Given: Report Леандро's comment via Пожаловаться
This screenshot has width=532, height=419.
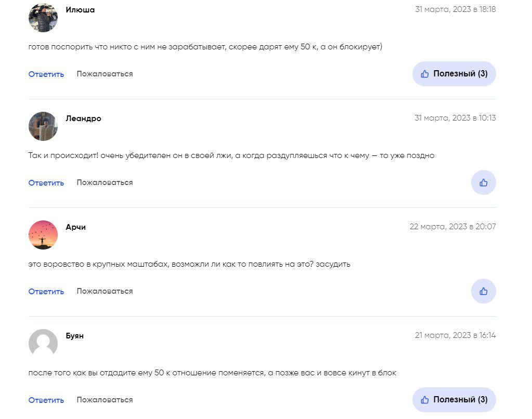Looking at the screenshot, I should pos(105,182).
